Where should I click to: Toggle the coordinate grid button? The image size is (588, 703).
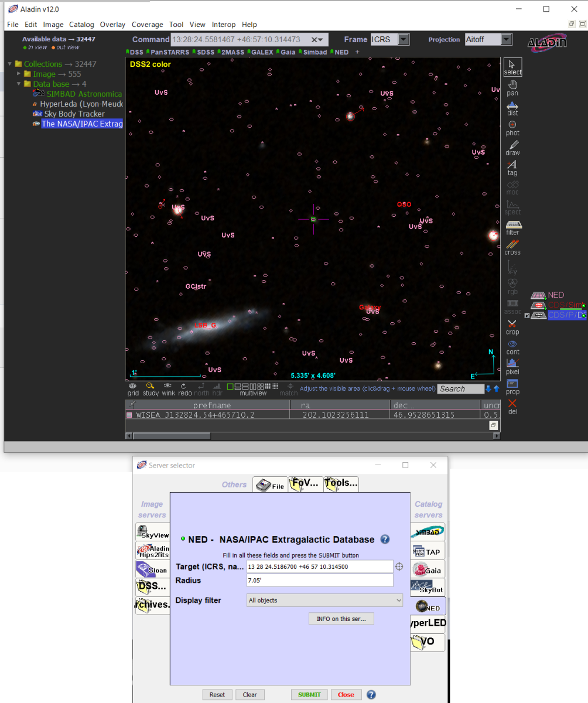click(133, 389)
